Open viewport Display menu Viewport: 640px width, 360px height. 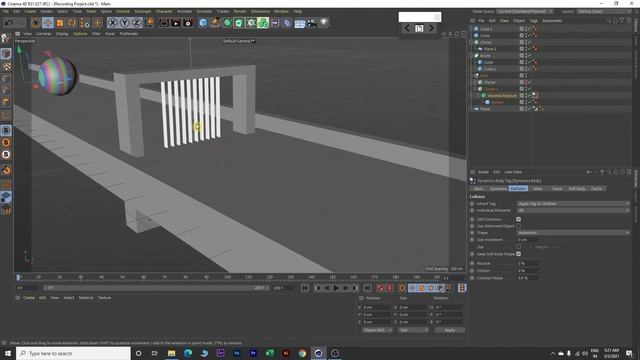62,34
